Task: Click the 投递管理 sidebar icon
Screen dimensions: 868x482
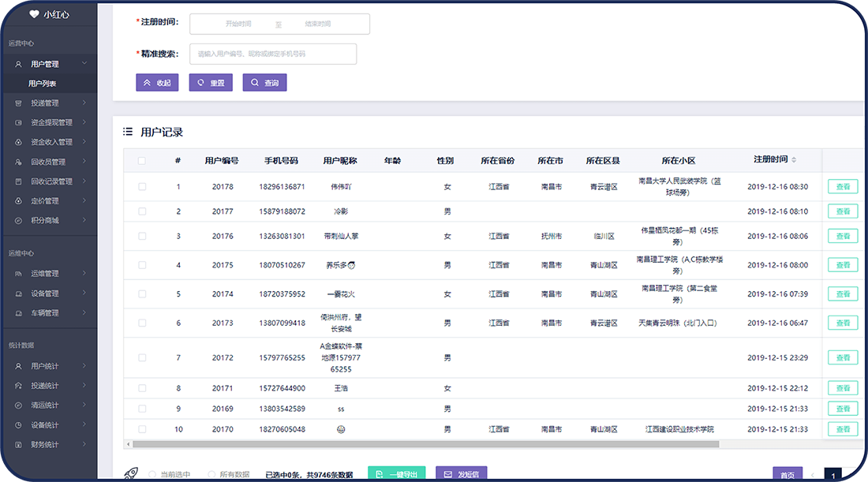Action: tap(18, 103)
